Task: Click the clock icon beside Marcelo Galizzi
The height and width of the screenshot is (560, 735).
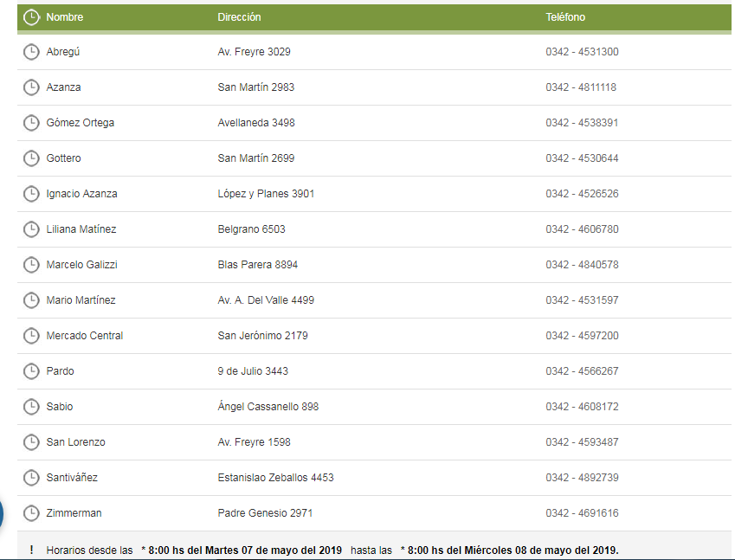Action: [31, 265]
